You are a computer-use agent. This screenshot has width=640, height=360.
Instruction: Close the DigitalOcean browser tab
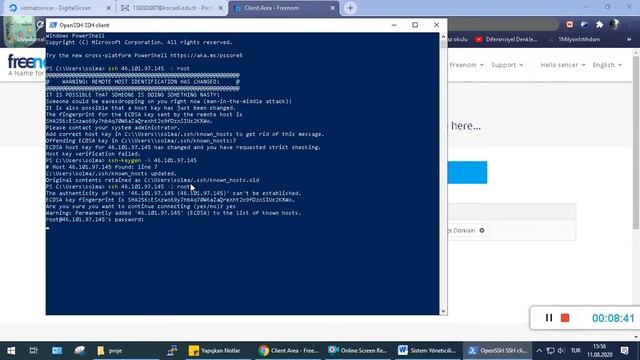pos(108,8)
